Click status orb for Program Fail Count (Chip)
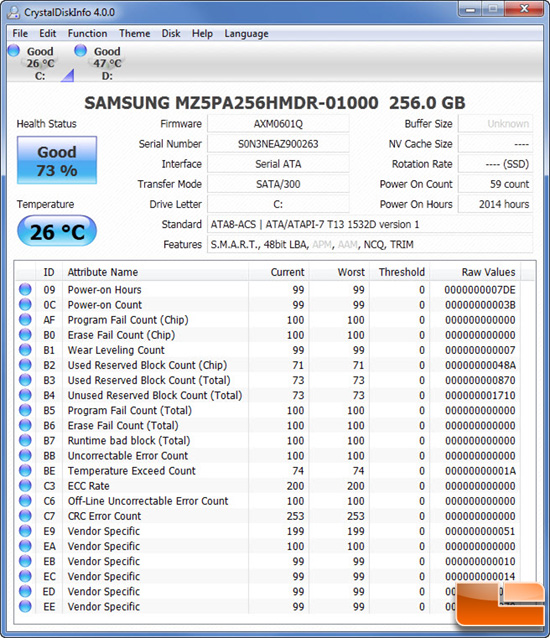550x638 pixels. coord(25,319)
